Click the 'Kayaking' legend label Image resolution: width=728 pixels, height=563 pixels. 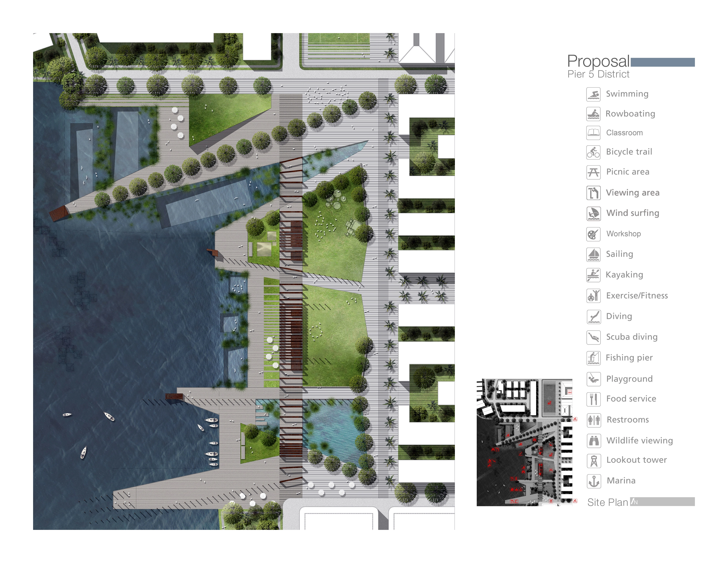pos(624,275)
